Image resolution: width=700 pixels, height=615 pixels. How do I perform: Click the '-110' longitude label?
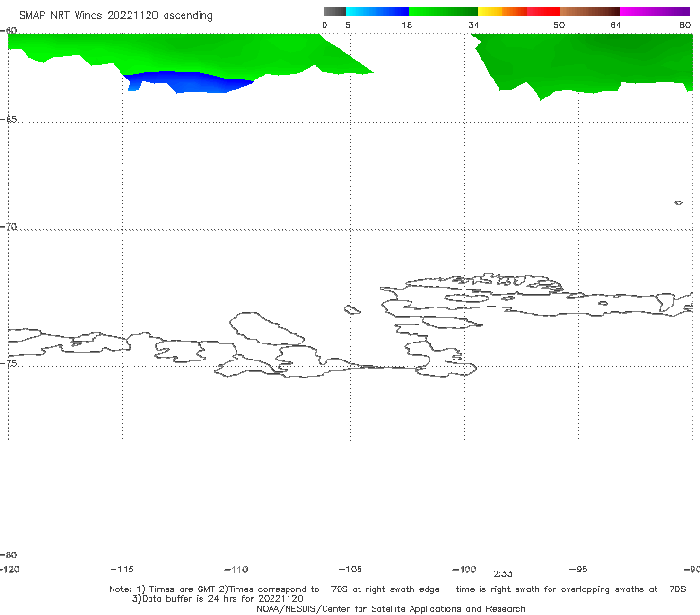(236, 570)
